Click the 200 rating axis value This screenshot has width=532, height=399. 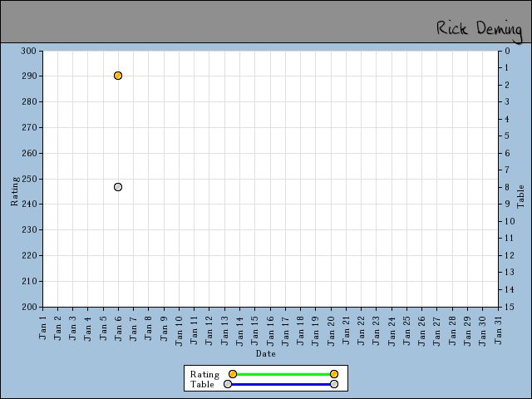pyautogui.click(x=29, y=307)
